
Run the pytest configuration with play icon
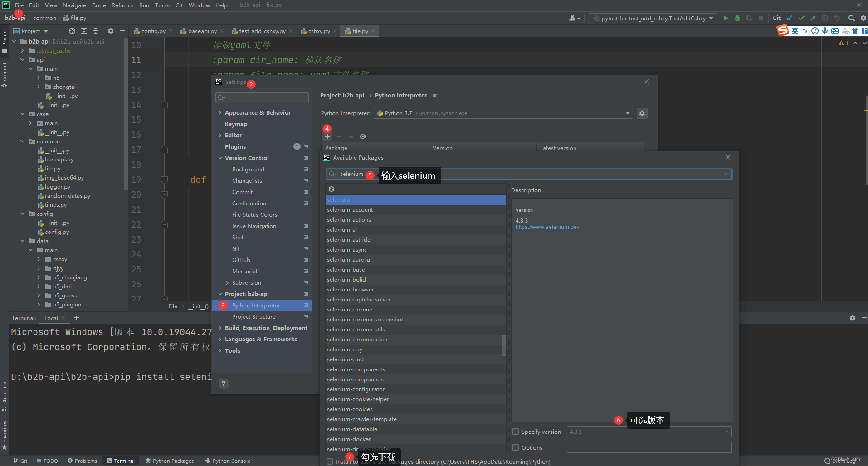pyautogui.click(x=726, y=18)
